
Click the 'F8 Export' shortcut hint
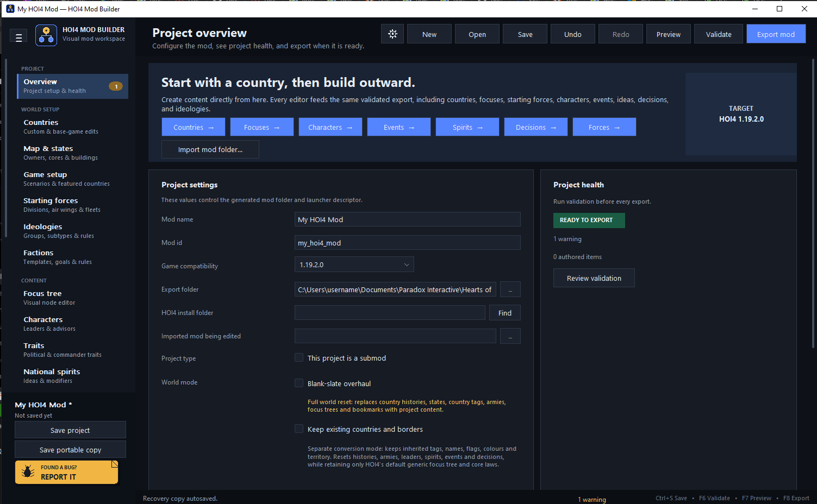(796, 498)
